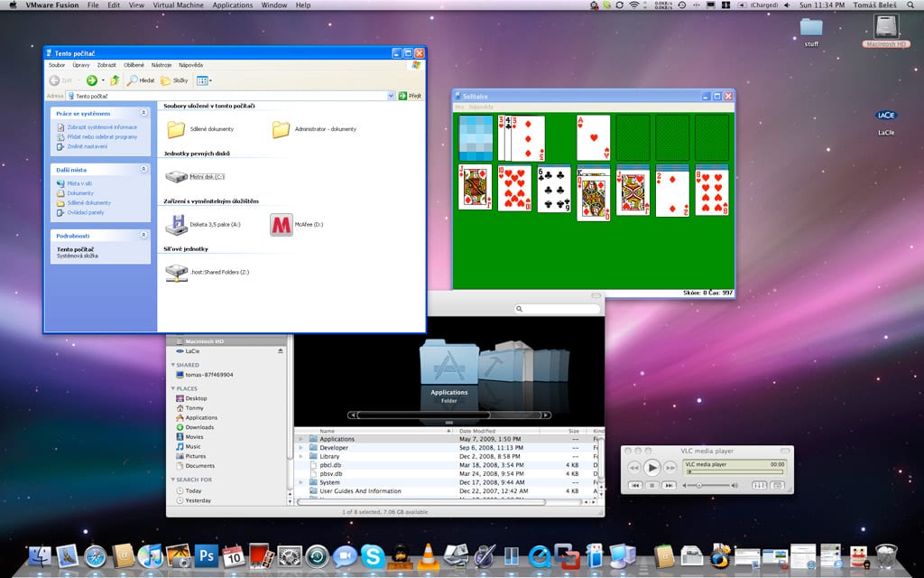Viewport: 924px width, 578px height.
Task: Click Přidat nebo odebrat programy link
Action: (102, 137)
